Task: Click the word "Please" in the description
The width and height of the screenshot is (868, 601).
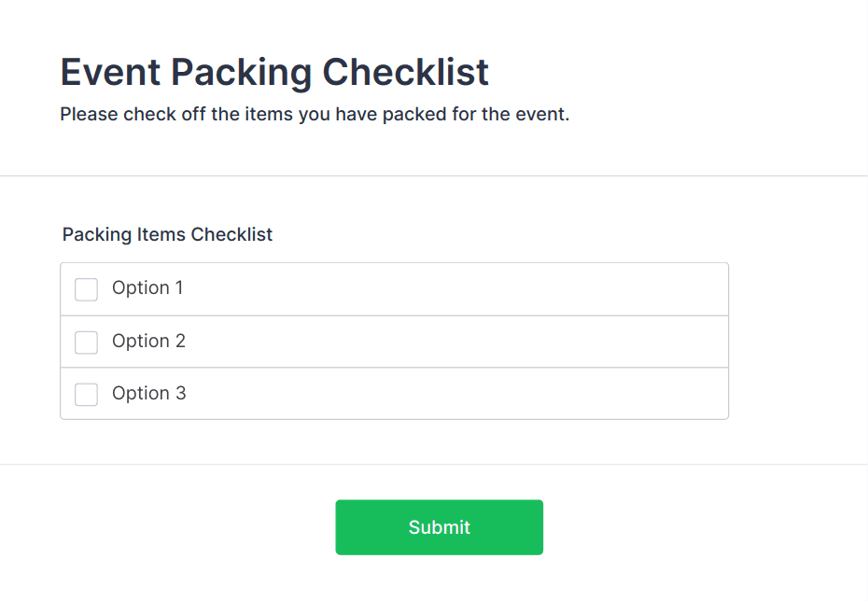Action: coord(89,116)
